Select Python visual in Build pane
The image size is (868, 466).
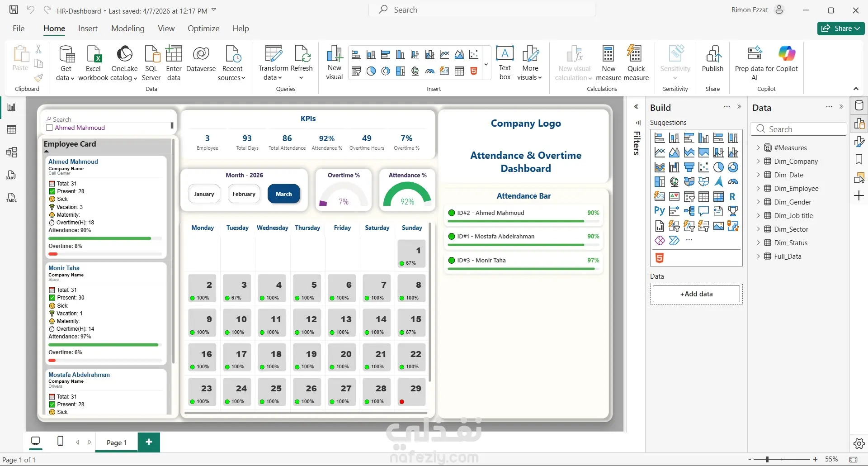[660, 211]
